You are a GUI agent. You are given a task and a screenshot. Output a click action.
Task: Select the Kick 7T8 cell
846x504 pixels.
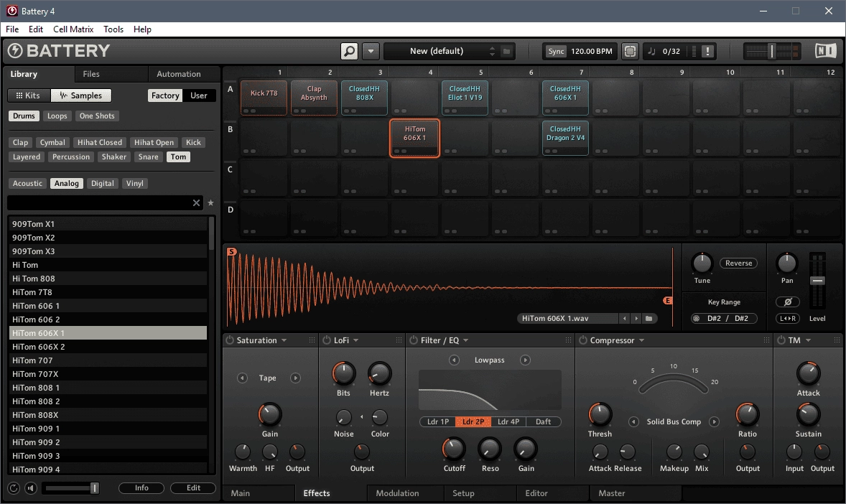264,98
